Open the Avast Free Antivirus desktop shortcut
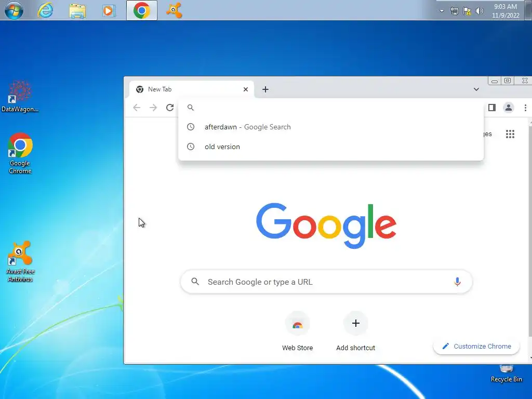The width and height of the screenshot is (532, 399). click(20, 261)
